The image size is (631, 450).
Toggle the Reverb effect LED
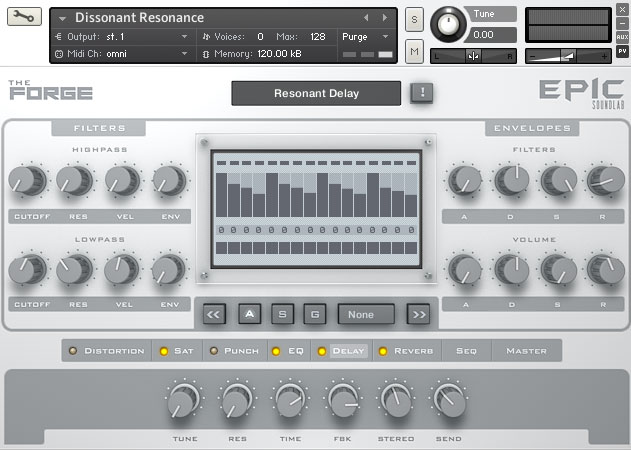tap(382, 351)
